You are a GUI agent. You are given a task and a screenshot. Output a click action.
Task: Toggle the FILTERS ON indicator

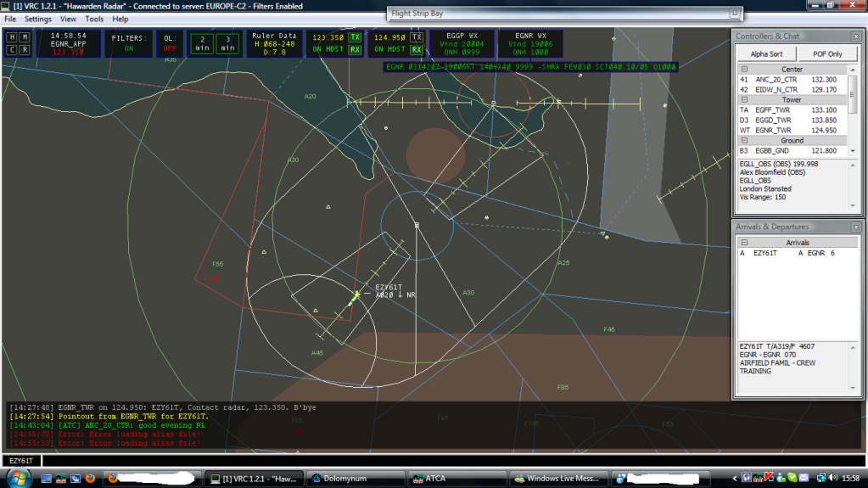129,43
